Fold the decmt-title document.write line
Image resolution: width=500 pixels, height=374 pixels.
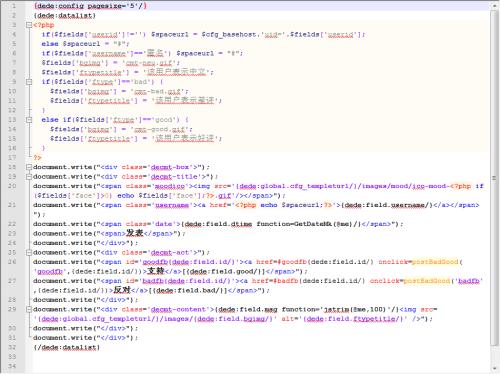29,176
